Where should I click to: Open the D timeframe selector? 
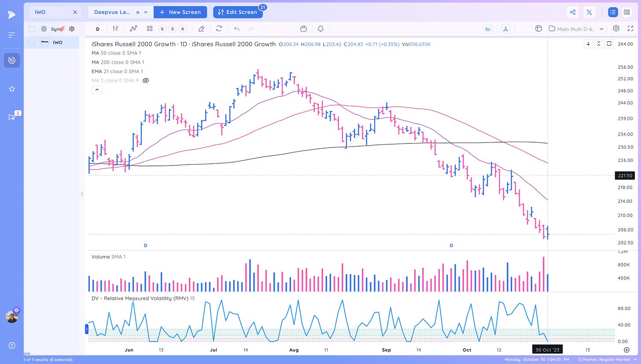pyautogui.click(x=98, y=29)
